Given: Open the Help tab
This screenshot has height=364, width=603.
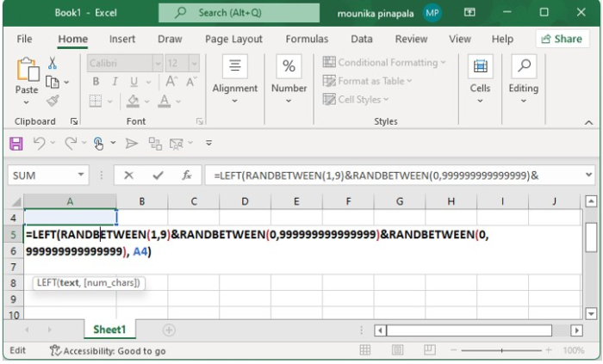Looking at the screenshot, I should [502, 39].
